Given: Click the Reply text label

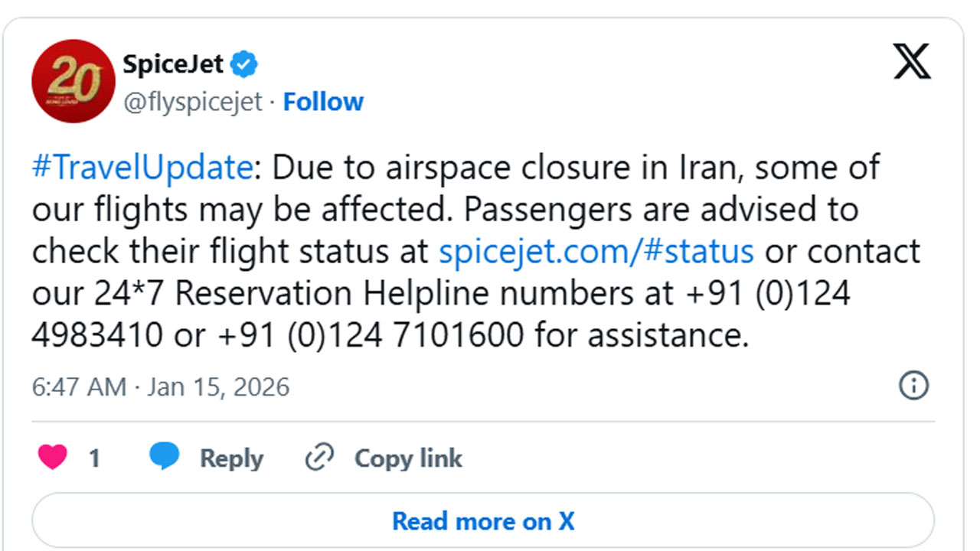Looking at the screenshot, I should tap(231, 458).
